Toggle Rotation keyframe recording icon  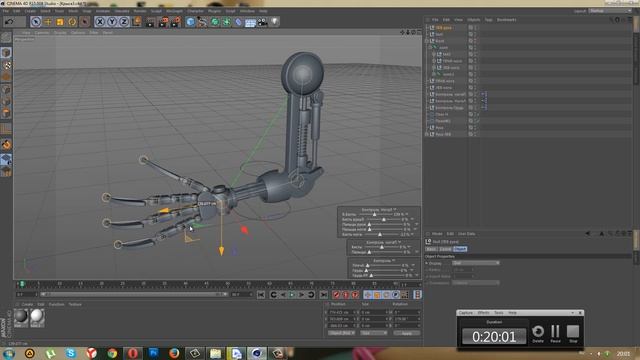click(x=386, y=295)
